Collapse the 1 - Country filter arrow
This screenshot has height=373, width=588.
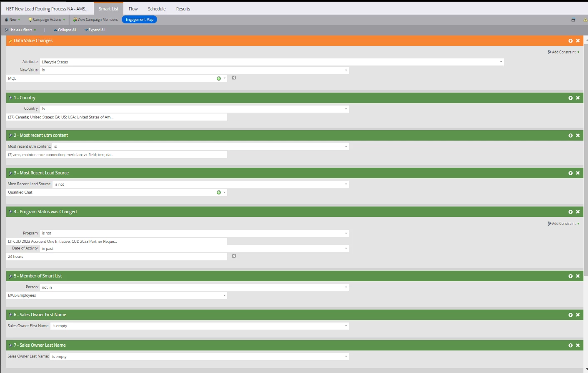click(x=10, y=98)
